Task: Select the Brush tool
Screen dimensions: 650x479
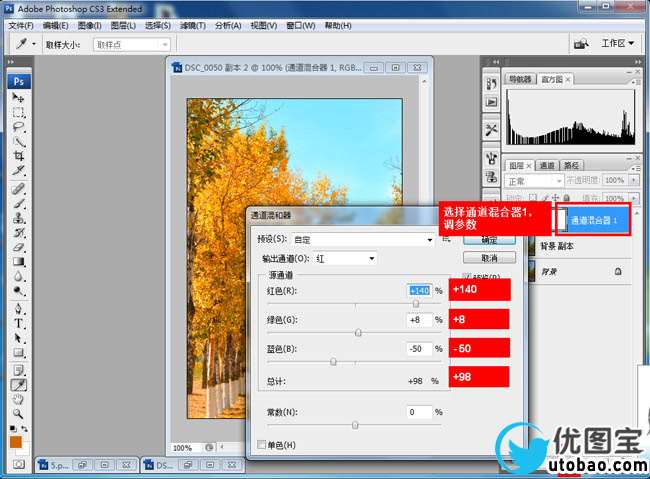Action: [18, 203]
